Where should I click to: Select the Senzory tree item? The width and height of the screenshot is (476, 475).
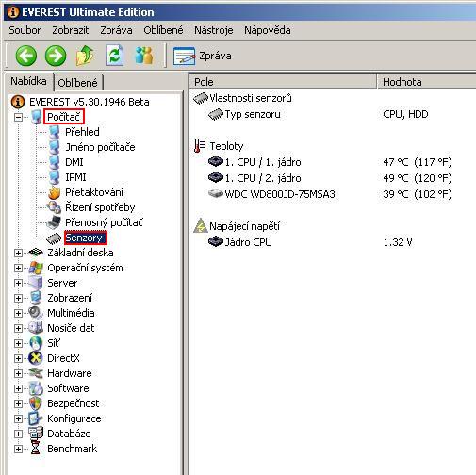[86, 237]
